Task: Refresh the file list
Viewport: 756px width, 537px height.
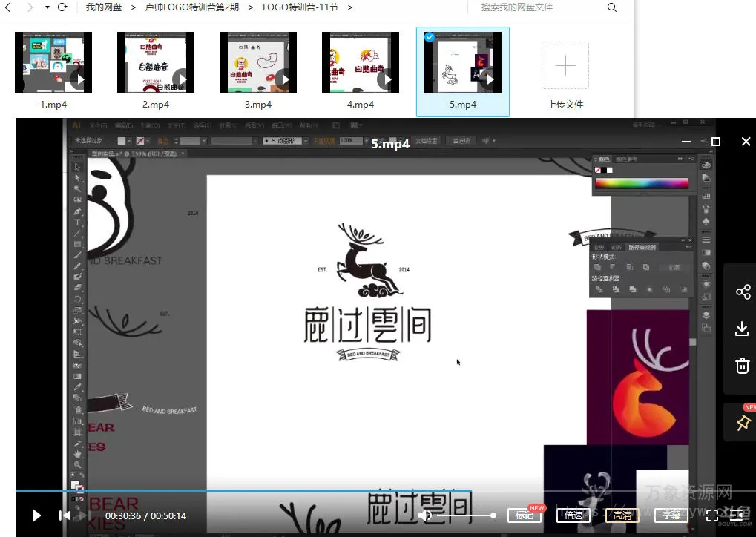Action: tap(62, 7)
